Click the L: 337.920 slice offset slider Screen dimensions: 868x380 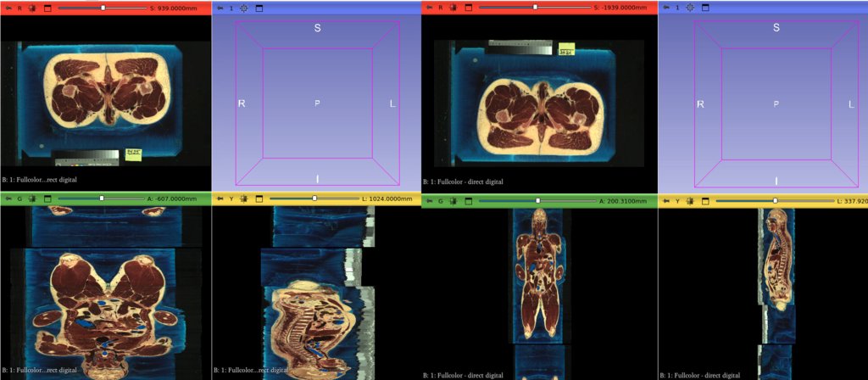[x=775, y=200]
